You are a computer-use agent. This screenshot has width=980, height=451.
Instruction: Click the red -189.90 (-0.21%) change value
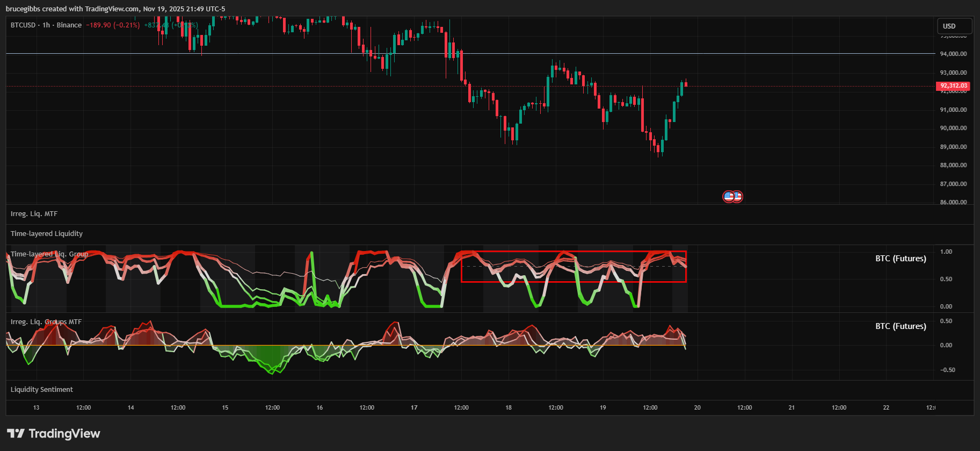113,25
